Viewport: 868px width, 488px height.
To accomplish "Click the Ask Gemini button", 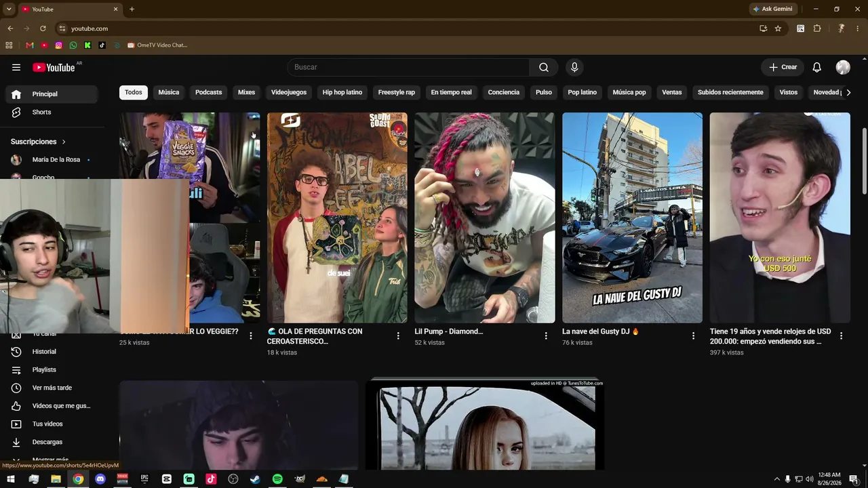I will coord(772,9).
